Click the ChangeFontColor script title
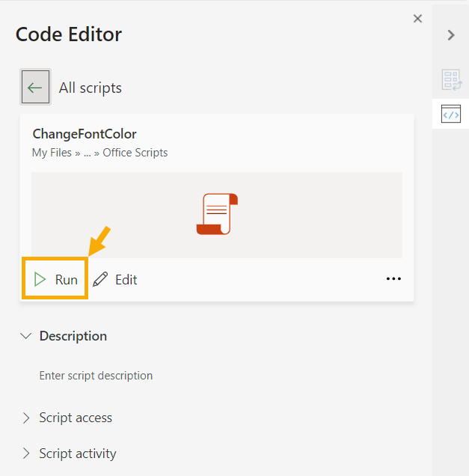Image resolution: width=469 pixels, height=476 pixels. point(85,134)
